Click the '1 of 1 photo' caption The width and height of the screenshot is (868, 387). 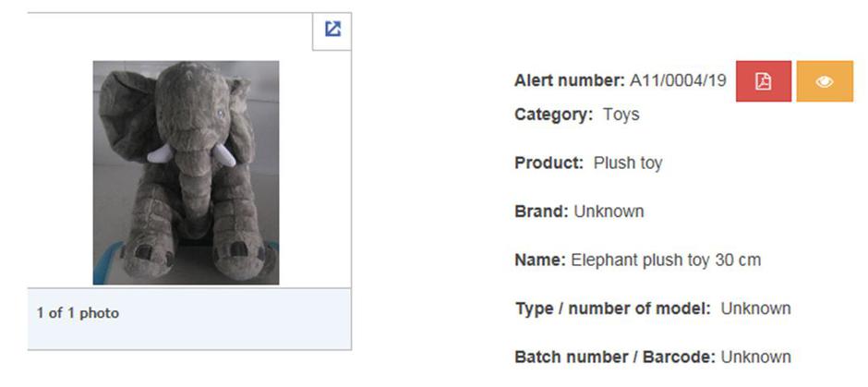(x=78, y=313)
